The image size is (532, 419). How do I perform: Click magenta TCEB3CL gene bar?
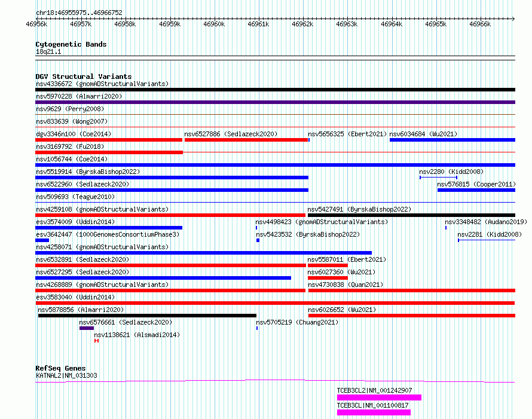[374, 412]
